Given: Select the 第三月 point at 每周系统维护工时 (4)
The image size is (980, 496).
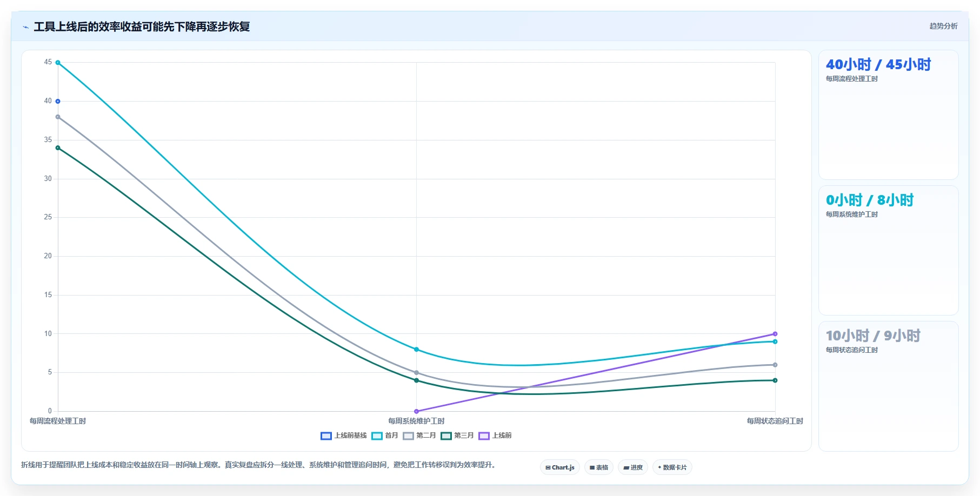Looking at the screenshot, I should coord(416,380).
